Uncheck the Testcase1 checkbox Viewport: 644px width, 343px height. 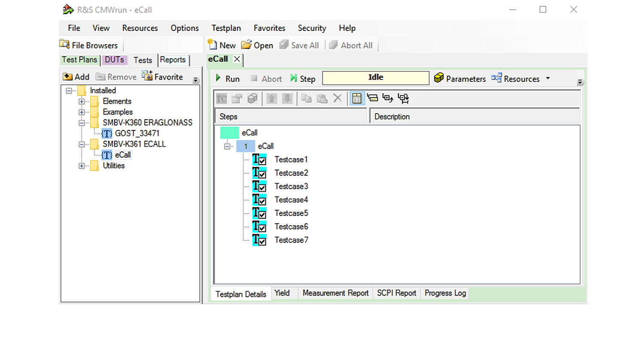tap(262, 161)
